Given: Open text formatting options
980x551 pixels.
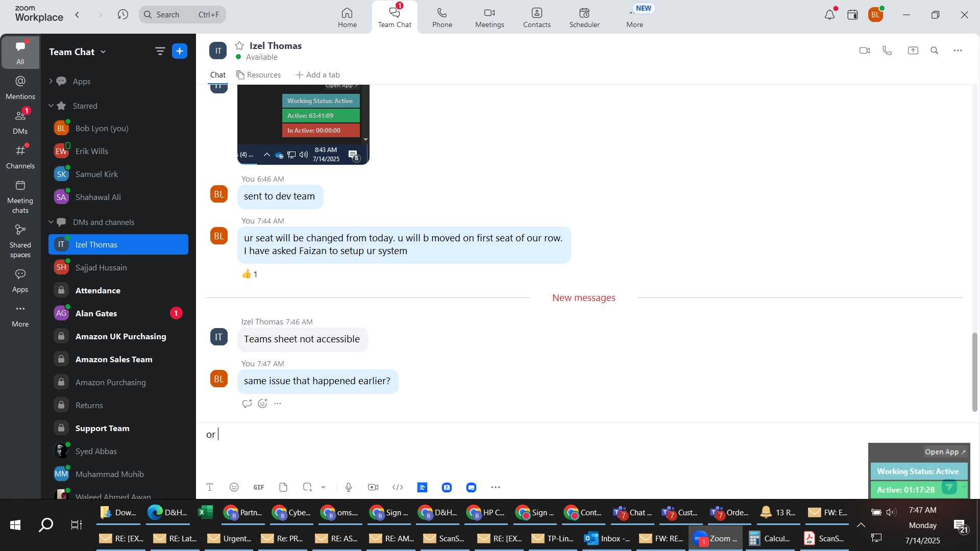Looking at the screenshot, I should coord(209,487).
